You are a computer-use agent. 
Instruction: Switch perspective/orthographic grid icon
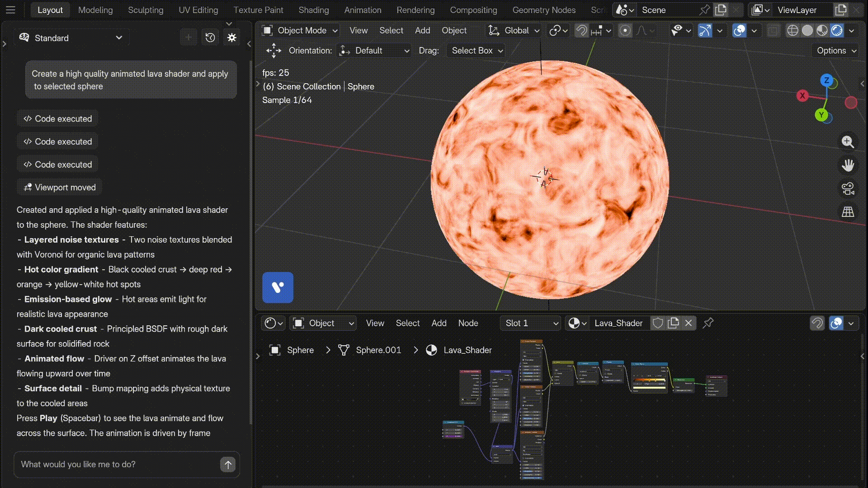(848, 212)
